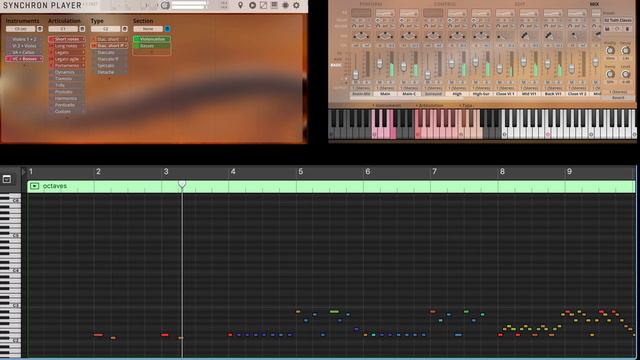Screen dimensions: 640x360
Task: Expand Type section above the keyboard
Action: [x=466, y=105]
